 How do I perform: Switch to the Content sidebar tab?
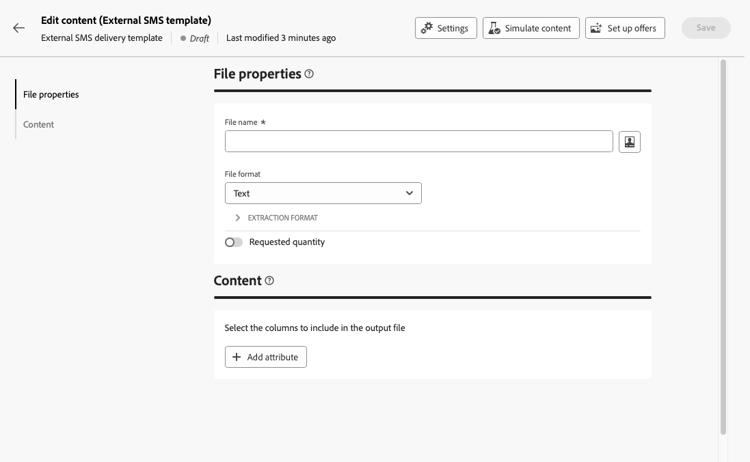[39, 125]
